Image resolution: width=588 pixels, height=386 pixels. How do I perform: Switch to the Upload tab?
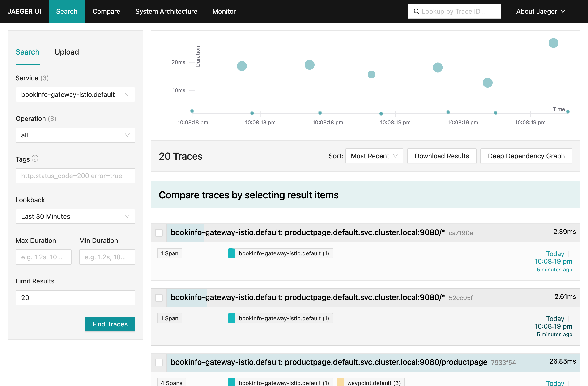click(x=67, y=52)
